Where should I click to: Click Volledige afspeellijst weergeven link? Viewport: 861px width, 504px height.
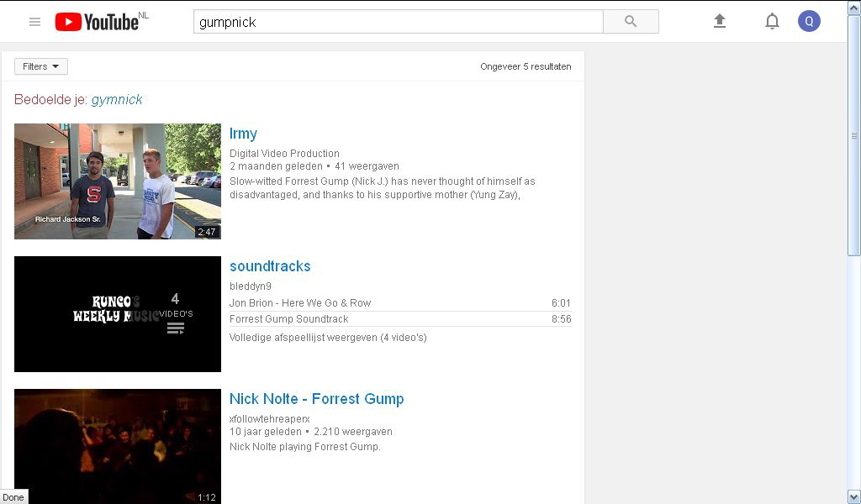click(328, 338)
